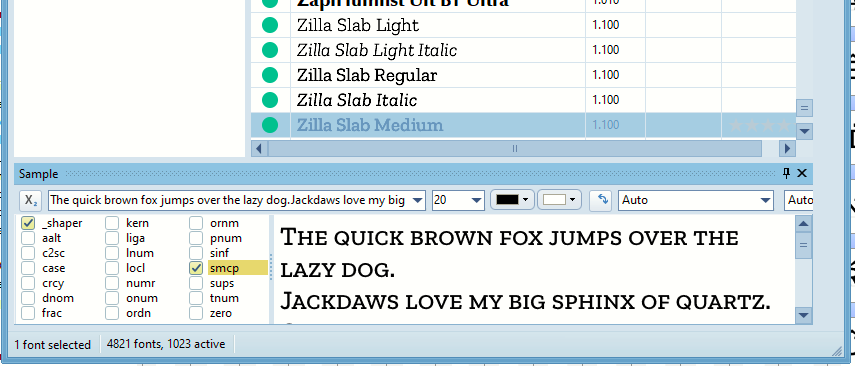Select the Zilla Slab Light font row
Screen dimensions: 855x366
523,25
